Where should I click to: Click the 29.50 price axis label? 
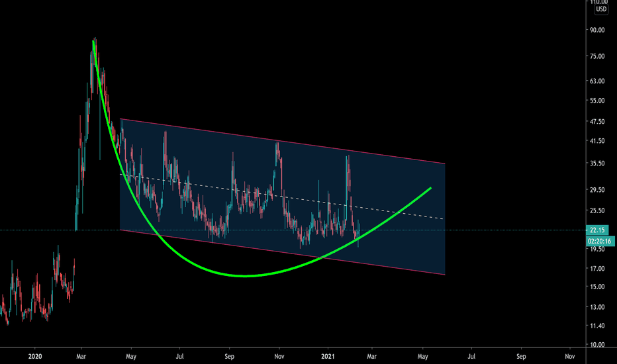(597, 190)
